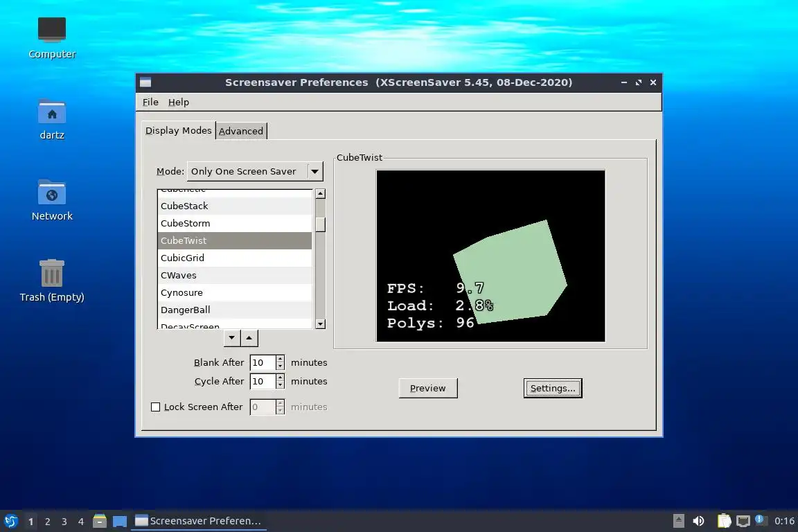The width and height of the screenshot is (798, 532).
Task: Switch to workspace 3
Action: tap(64, 522)
